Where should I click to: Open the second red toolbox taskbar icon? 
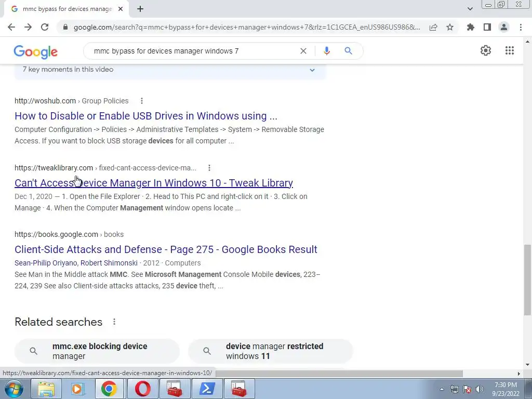click(x=239, y=389)
